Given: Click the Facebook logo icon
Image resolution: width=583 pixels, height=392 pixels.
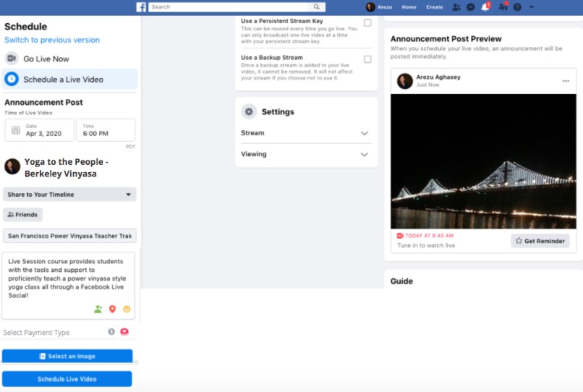Looking at the screenshot, I should point(141,7).
